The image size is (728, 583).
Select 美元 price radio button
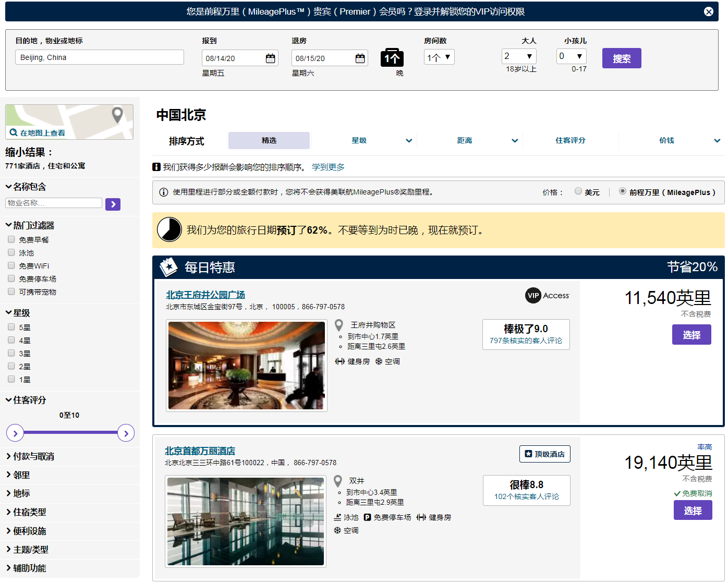click(578, 191)
